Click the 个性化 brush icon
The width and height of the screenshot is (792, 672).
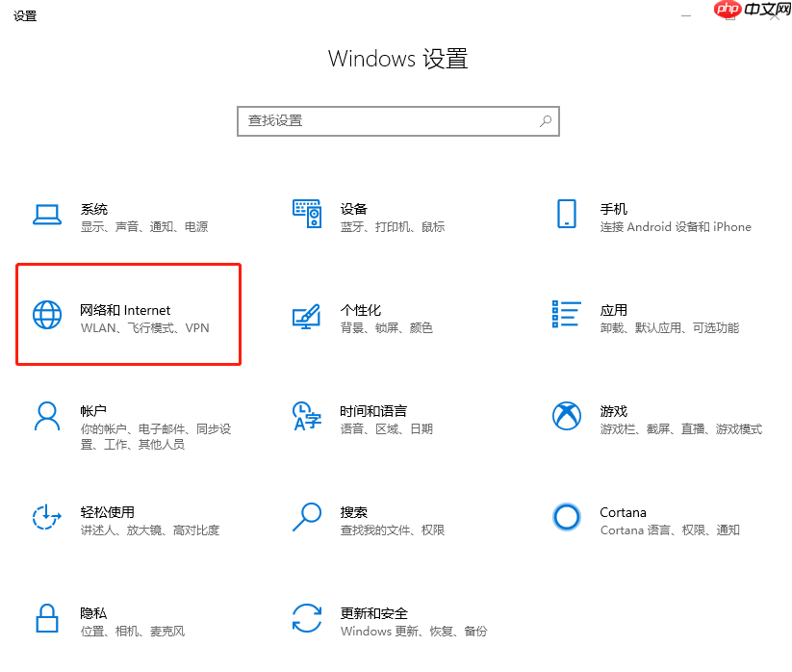click(x=306, y=316)
